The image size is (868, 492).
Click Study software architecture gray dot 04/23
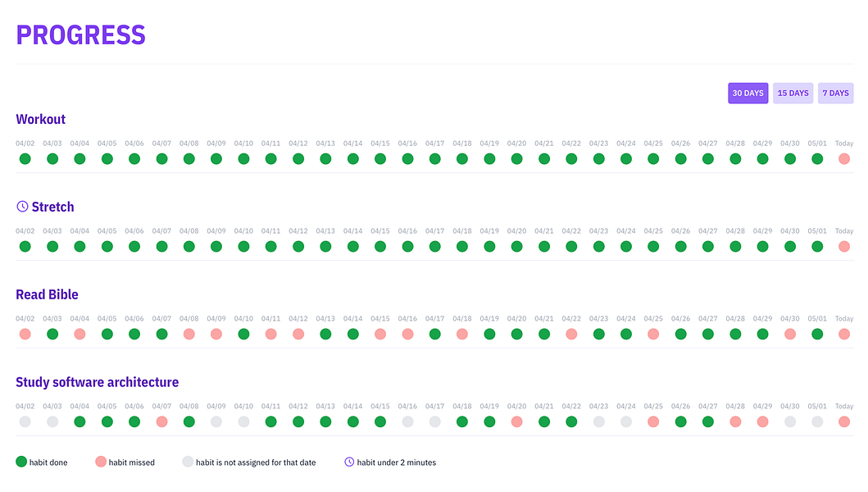coord(598,421)
